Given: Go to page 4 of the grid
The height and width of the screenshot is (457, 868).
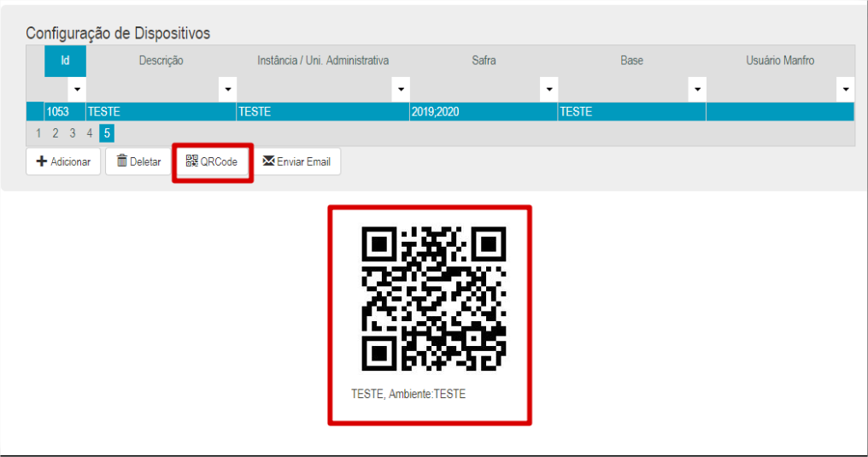Looking at the screenshot, I should pyautogui.click(x=90, y=133).
